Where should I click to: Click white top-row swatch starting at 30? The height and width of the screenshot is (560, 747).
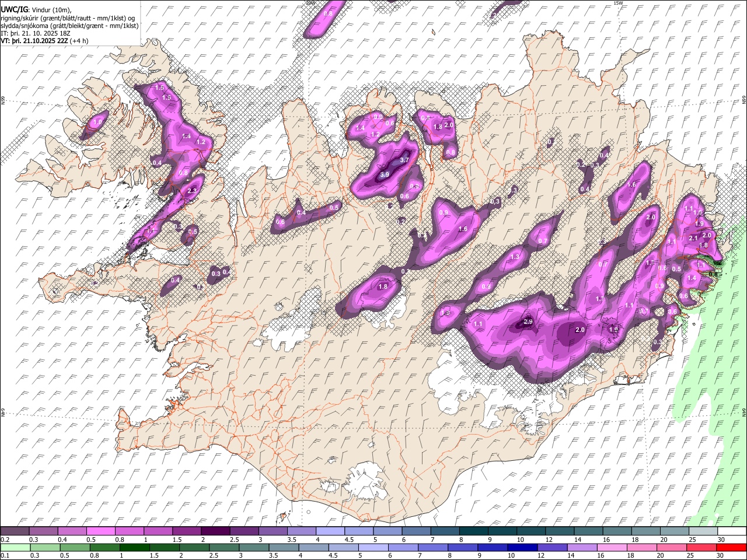point(732,531)
